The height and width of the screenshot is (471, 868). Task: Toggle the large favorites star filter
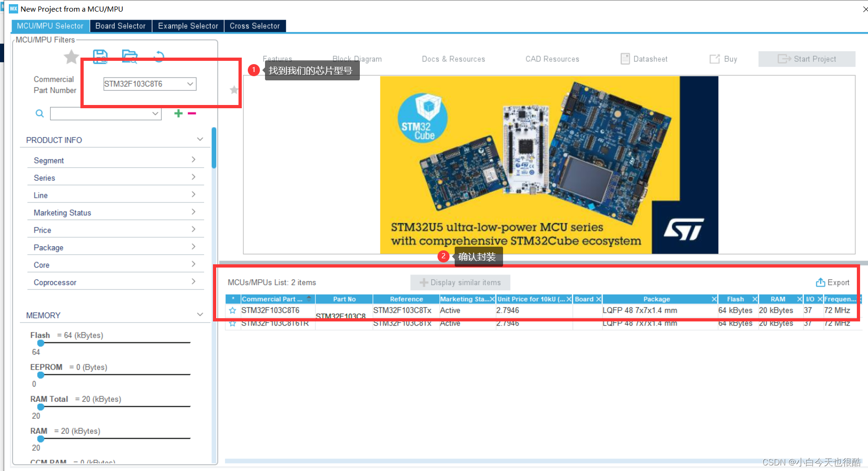[71, 57]
